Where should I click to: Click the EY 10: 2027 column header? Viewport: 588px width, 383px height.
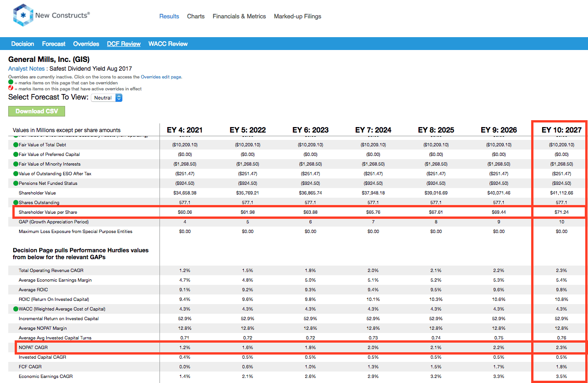click(x=561, y=130)
